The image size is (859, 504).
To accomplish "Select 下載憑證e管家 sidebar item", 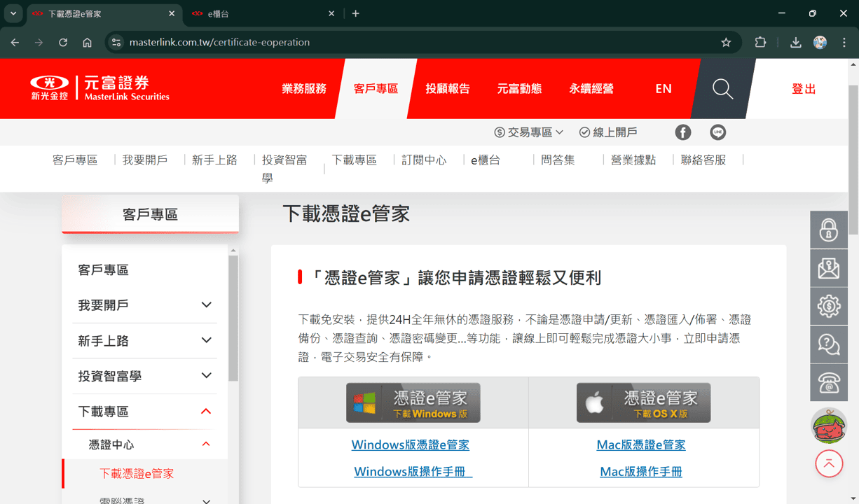I will pyautogui.click(x=137, y=474).
